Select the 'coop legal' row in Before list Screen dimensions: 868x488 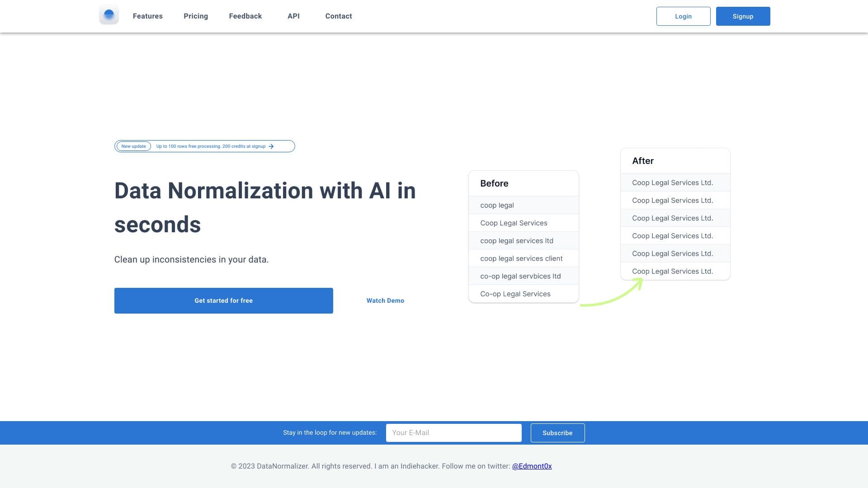(x=523, y=205)
